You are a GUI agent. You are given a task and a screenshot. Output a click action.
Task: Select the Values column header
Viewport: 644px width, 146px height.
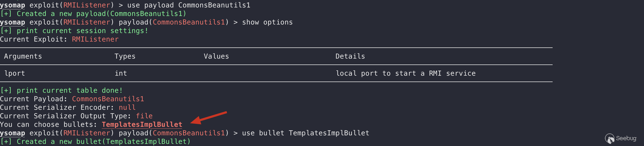tap(216, 56)
